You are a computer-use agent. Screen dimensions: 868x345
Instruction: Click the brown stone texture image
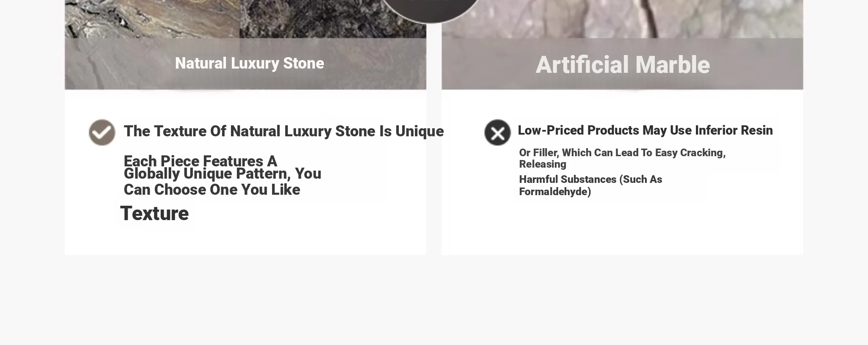tap(152, 19)
